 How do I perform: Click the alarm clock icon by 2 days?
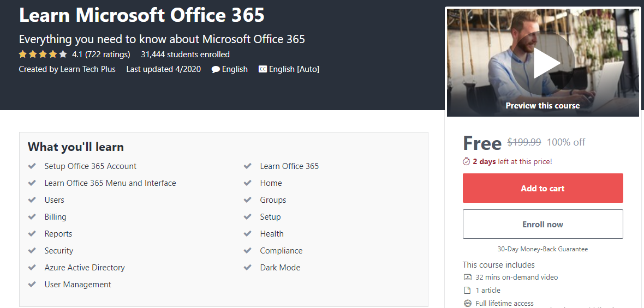coord(467,161)
